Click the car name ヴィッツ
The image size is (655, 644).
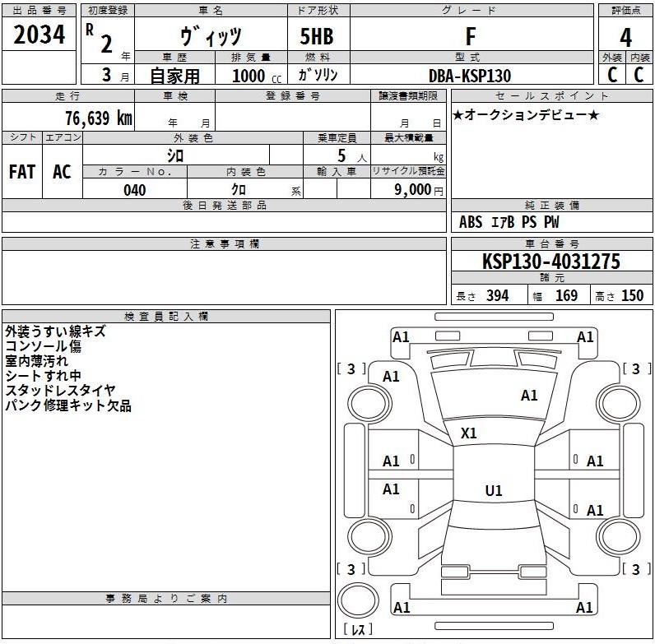(211, 36)
